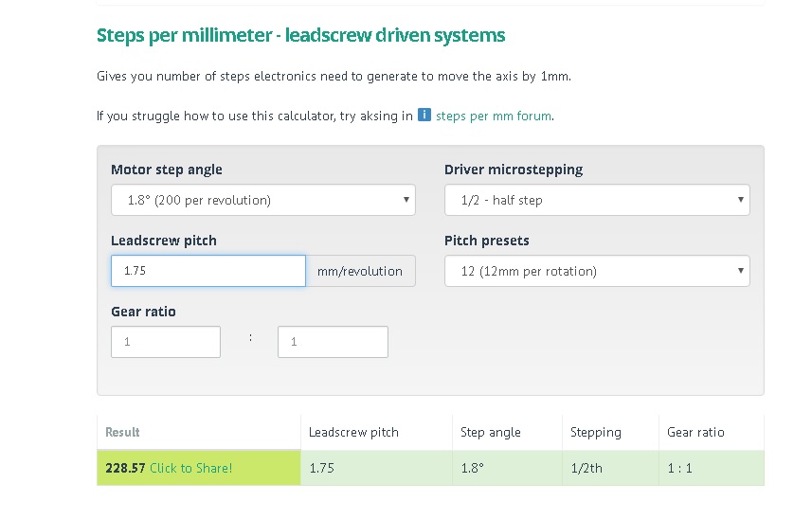Click the 1/2th stepping result cell
The image size is (812, 519).
[x=586, y=468]
